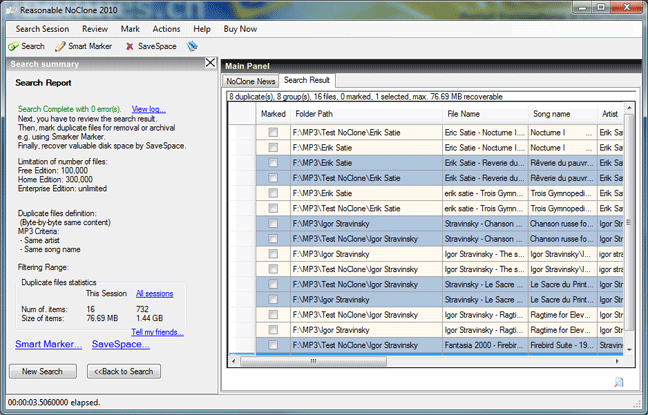Image resolution: width=648 pixels, height=415 pixels.
Task: Click the Search Complete with 0 errors text
Action: click(69, 109)
